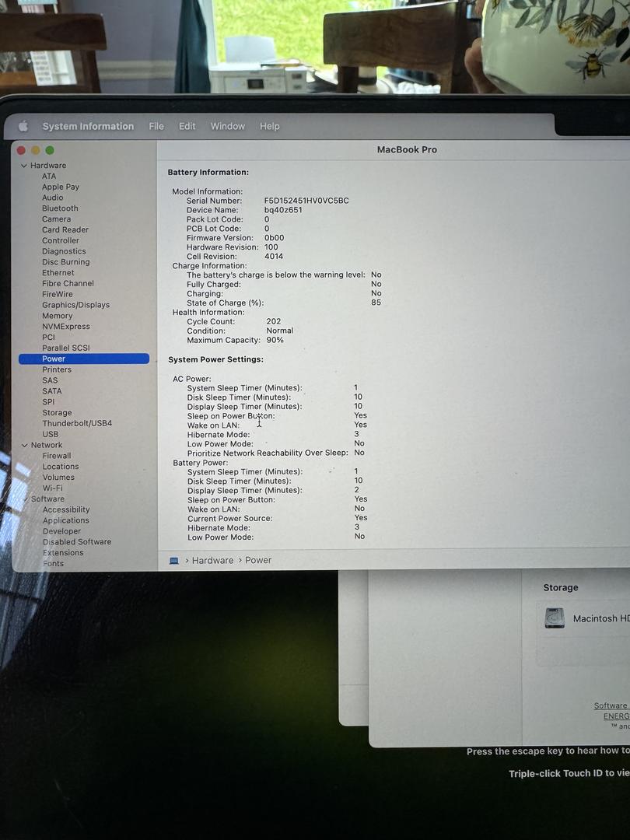Click the System Power Settings heading
Viewport: 630px width, 840px height.
216,359
